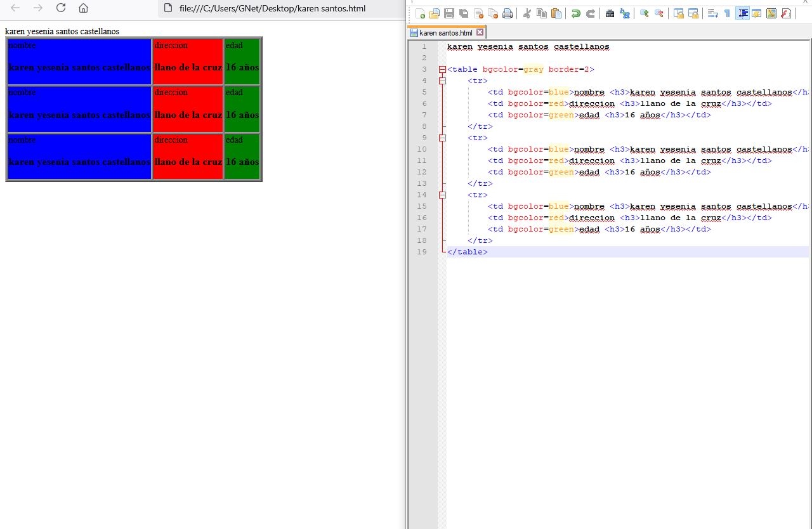The image size is (812, 529).
Task: Collapse the table fold on line 3
Action: pyautogui.click(x=442, y=69)
